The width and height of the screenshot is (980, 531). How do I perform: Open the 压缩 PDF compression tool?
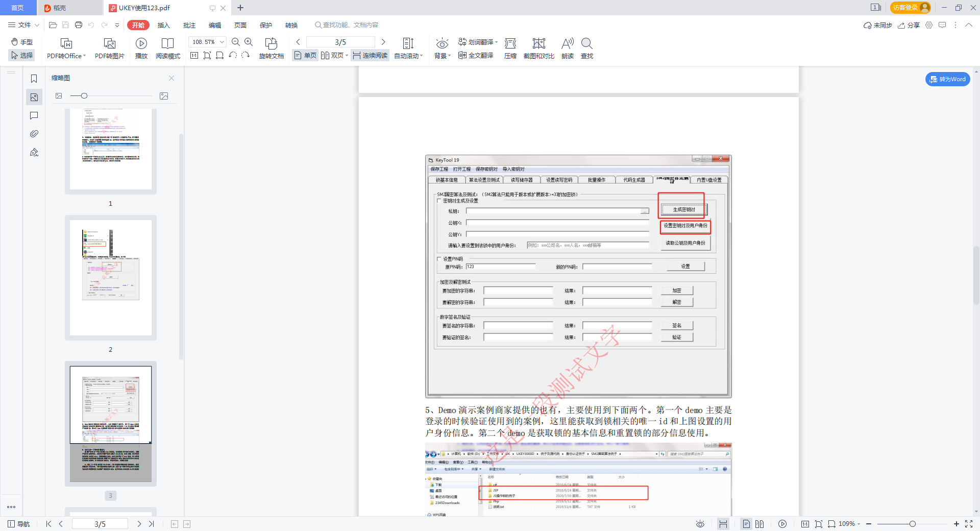click(510, 48)
